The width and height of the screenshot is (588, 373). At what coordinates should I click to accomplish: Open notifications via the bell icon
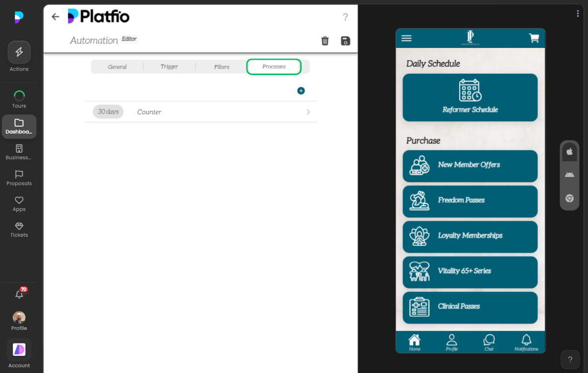click(19, 294)
